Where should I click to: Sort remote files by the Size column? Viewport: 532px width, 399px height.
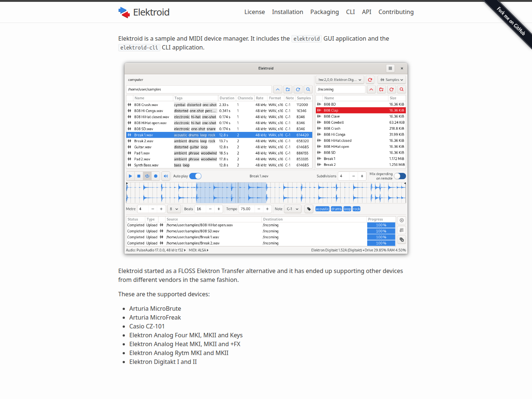tap(397, 98)
